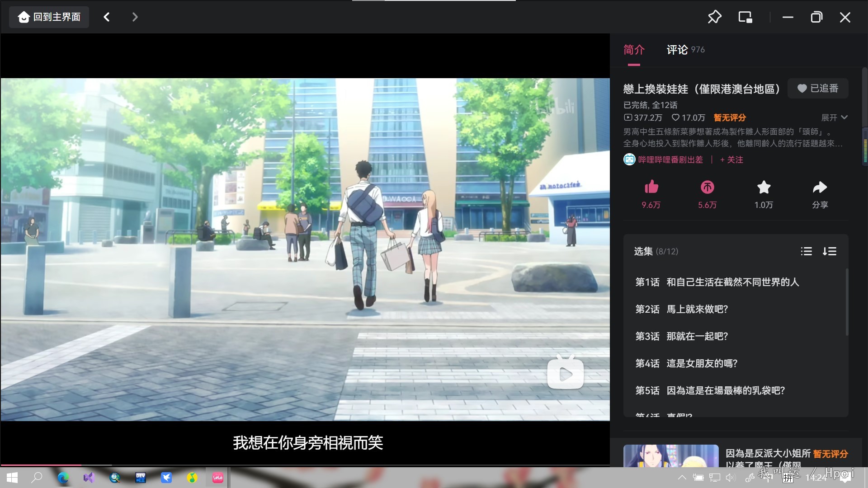
Task: Click the coin donate icon
Action: 707,187
